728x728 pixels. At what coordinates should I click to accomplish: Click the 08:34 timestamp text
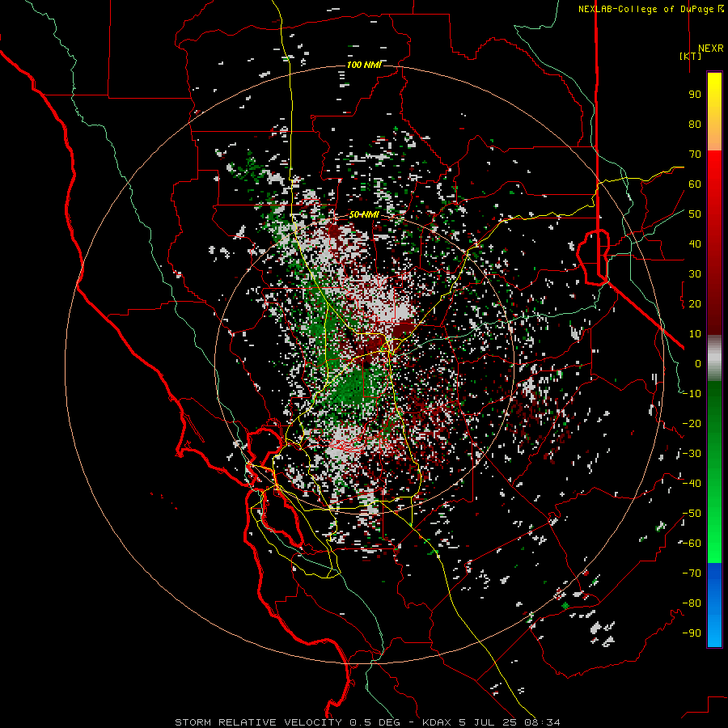(542, 722)
